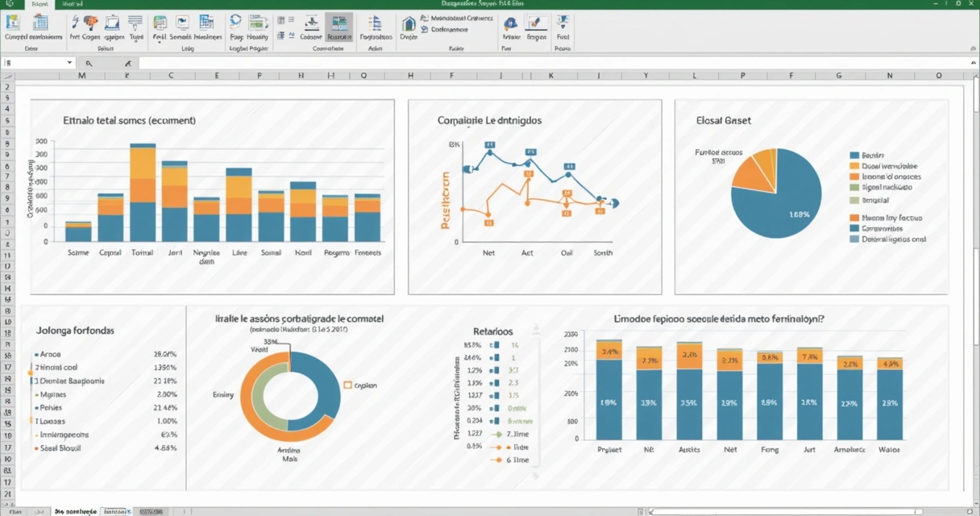The image size is (980, 516).
Task: Click the Insert Function (fx) icon
Action: pyautogui.click(x=129, y=62)
